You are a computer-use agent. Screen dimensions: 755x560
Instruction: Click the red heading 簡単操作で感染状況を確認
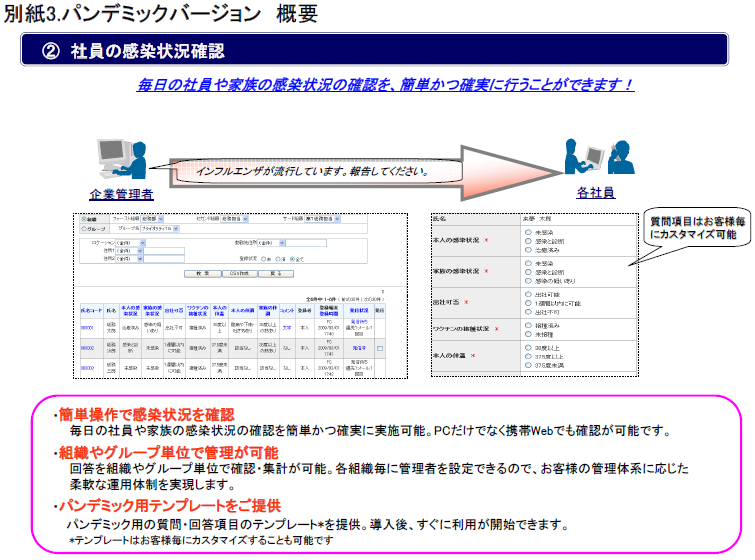(146, 415)
